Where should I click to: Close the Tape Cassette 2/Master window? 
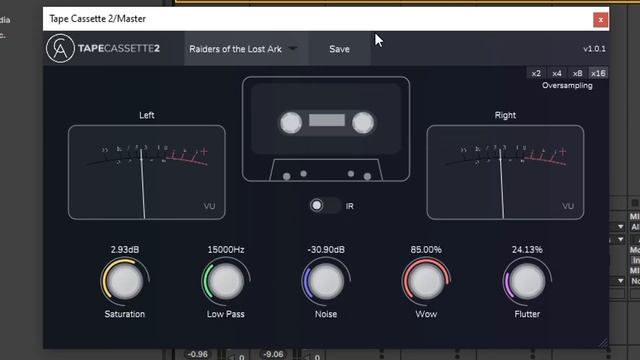coord(600,20)
